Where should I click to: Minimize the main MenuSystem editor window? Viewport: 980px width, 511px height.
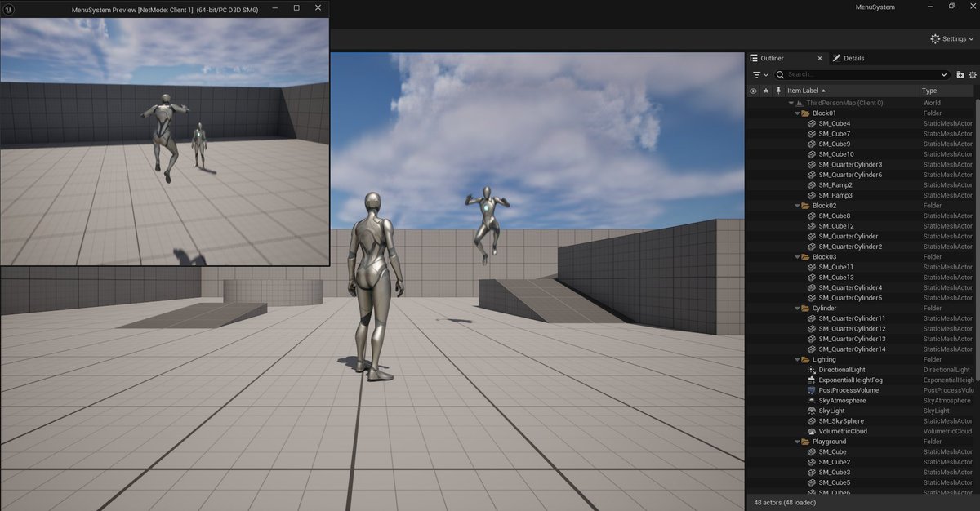point(929,7)
